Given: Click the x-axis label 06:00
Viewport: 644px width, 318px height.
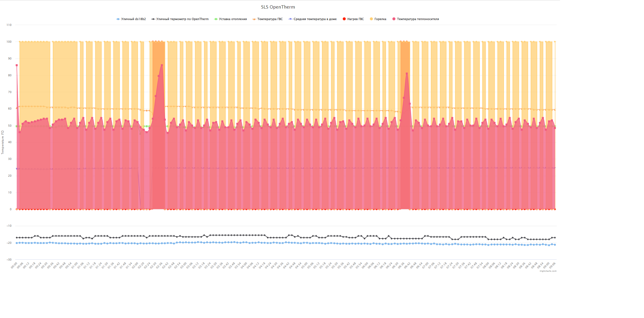Looking at the screenshot, I should (365, 265).
